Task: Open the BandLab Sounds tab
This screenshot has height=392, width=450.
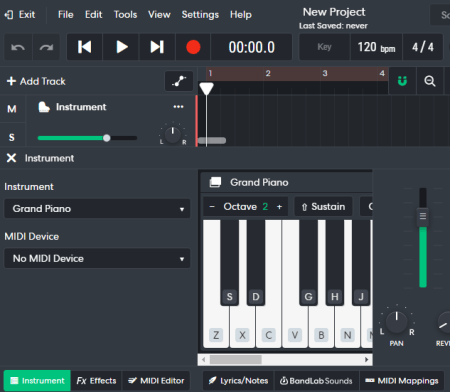Action: (x=316, y=381)
